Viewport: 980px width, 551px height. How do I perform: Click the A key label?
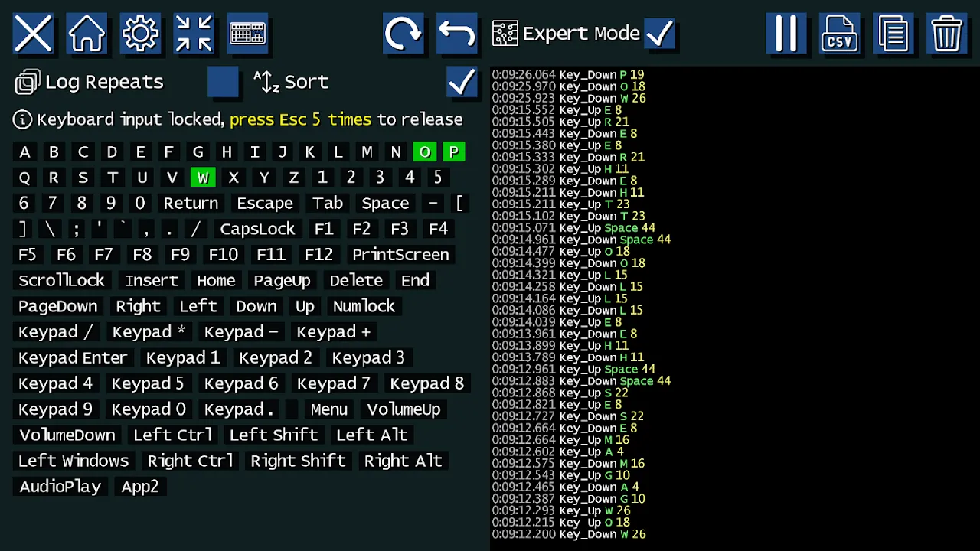(x=25, y=152)
